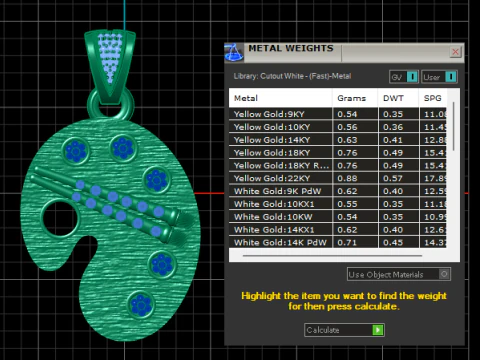
Task: Click the horizontal scrollbar under metal list
Action: coord(332,256)
